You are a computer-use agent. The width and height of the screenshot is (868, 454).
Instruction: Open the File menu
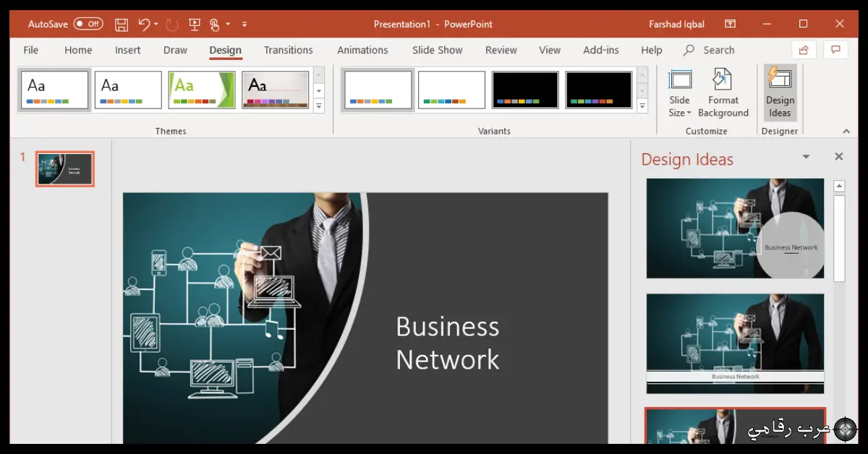click(30, 50)
